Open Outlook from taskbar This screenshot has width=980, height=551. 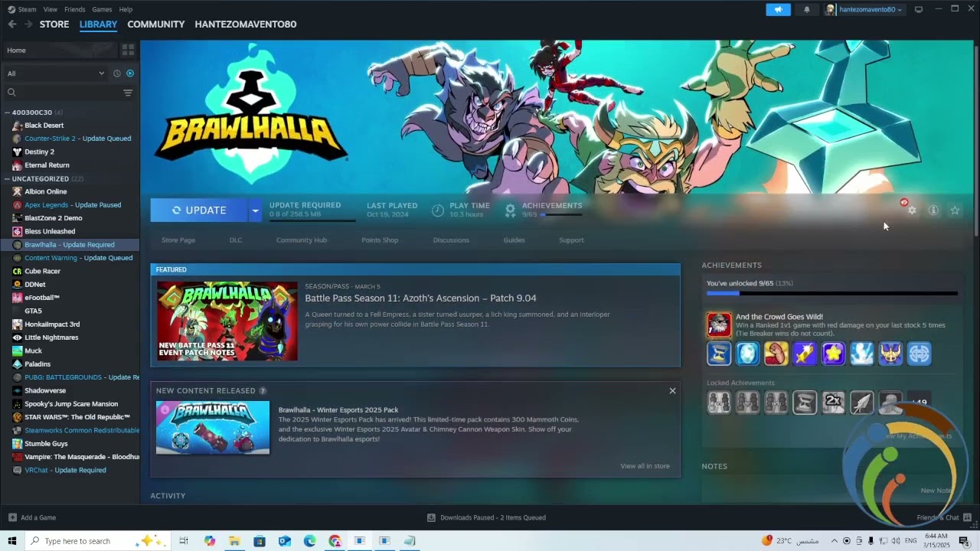click(284, 541)
